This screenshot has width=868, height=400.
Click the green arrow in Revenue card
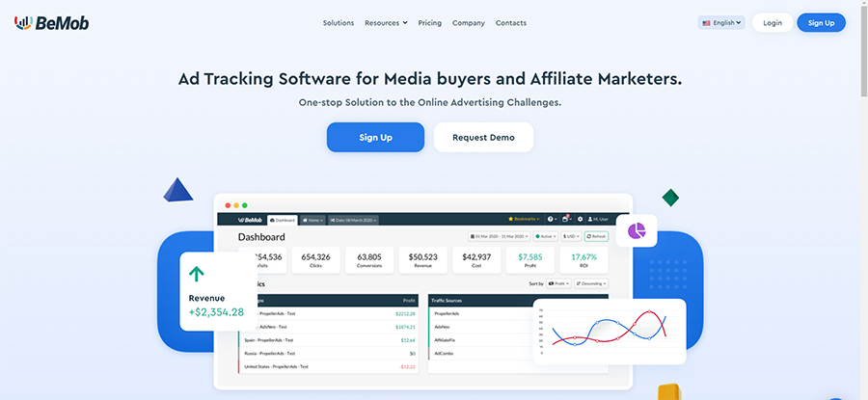196,274
